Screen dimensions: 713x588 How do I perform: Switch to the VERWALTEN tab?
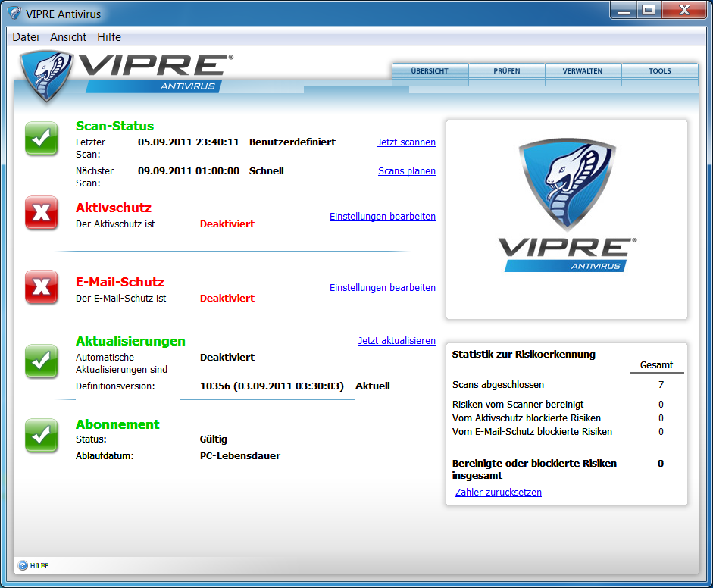pyautogui.click(x=583, y=71)
